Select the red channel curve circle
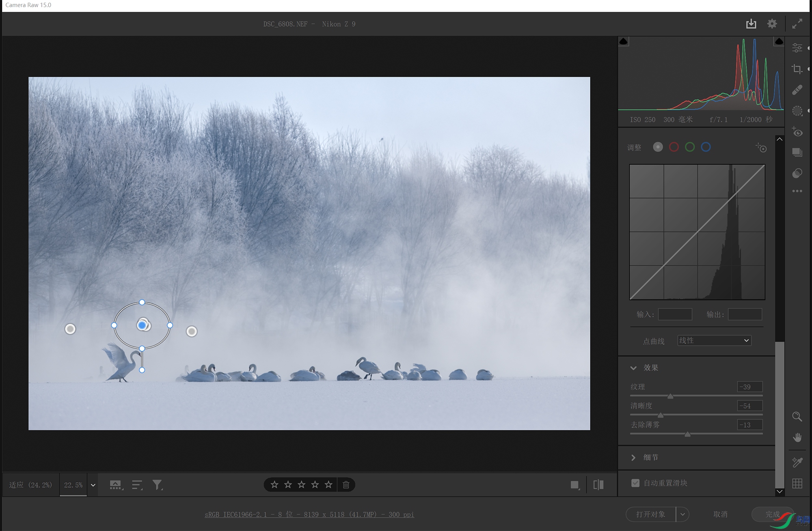This screenshot has width=812, height=531. click(x=674, y=147)
